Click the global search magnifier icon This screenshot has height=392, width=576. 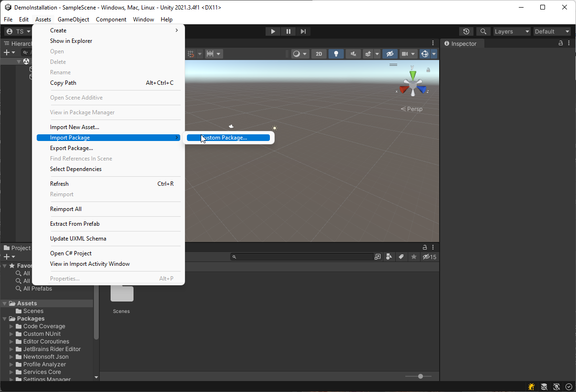click(x=483, y=31)
